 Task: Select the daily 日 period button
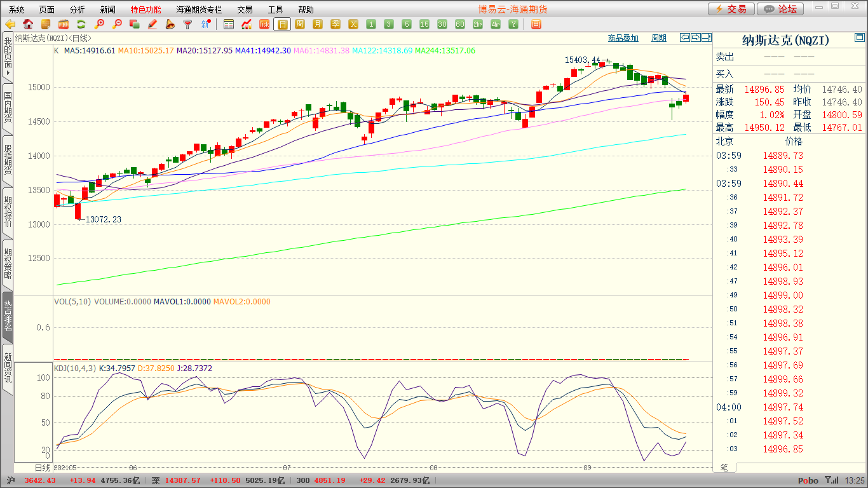coord(282,24)
